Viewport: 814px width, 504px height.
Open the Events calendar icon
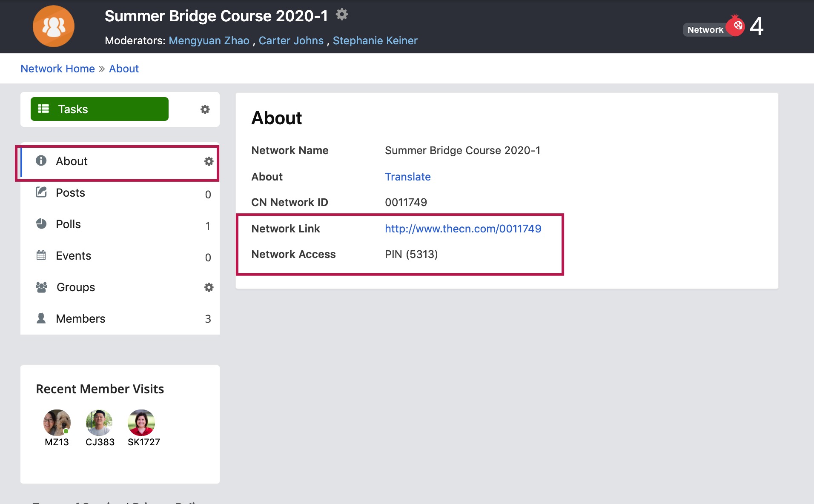41,255
